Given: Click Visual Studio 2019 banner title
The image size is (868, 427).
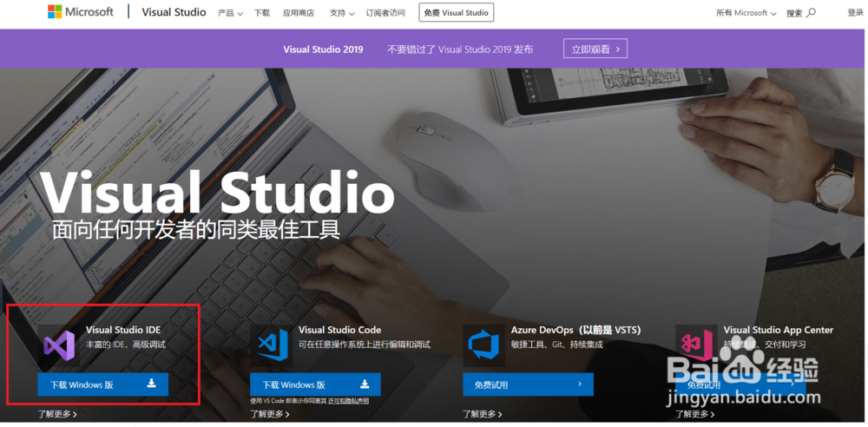Looking at the screenshot, I should click(323, 49).
